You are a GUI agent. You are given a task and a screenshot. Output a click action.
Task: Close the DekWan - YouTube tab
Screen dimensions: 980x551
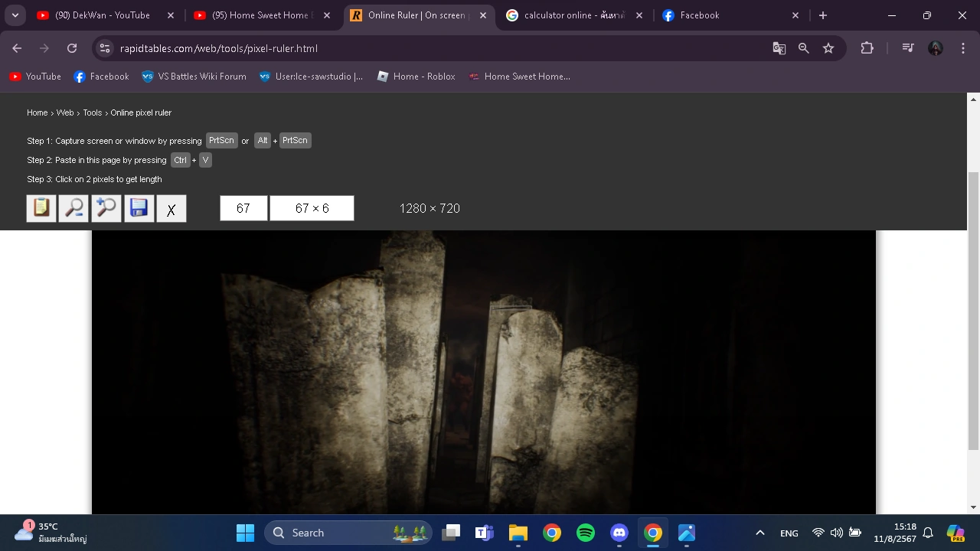171,15
